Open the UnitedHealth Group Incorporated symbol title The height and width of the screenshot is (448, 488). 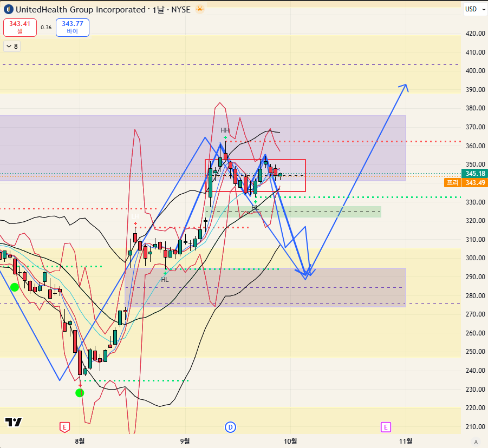tap(81, 10)
